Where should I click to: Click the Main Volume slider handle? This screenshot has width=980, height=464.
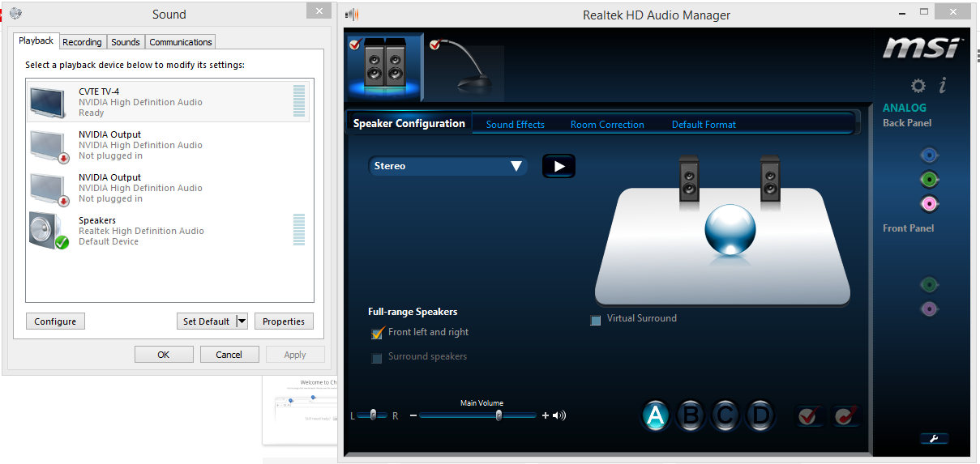[x=499, y=415]
